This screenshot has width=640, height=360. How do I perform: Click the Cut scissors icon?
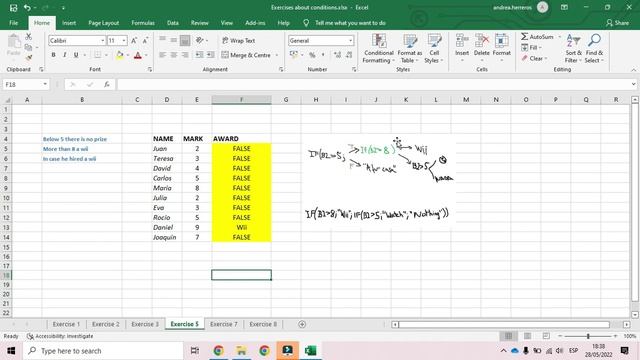[x=29, y=37]
